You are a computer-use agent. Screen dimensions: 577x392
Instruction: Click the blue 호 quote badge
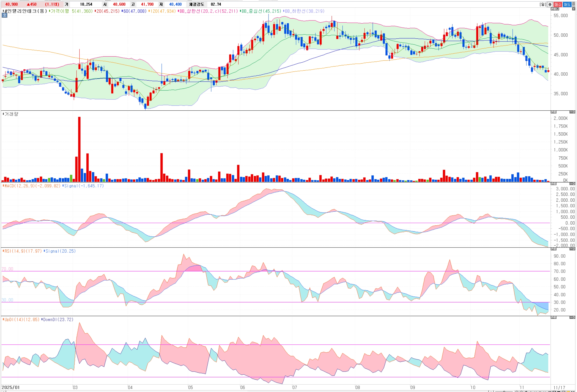point(4,15)
